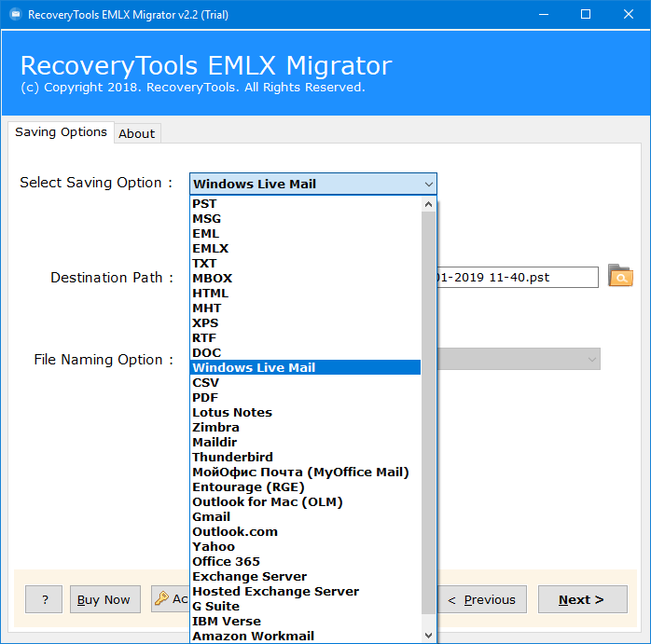Select Lotus Notes option
Screen dimensions: 651x644
pyautogui.click(x=305, y=413)
